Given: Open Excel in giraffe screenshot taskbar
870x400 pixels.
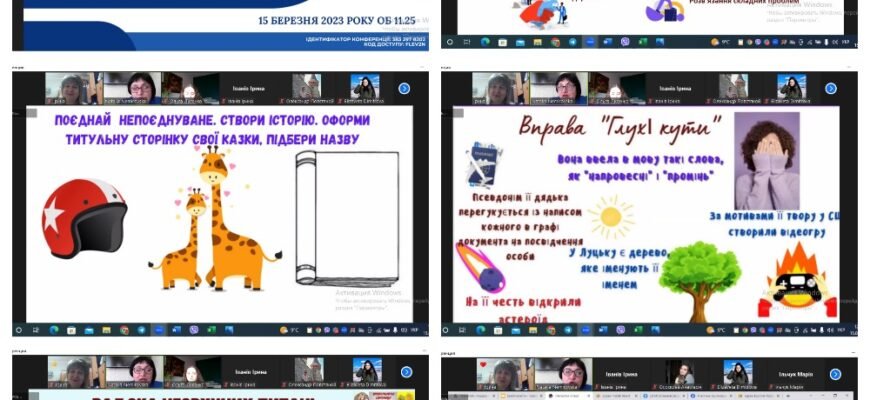Looking at the screenshot, I should 211,330.
